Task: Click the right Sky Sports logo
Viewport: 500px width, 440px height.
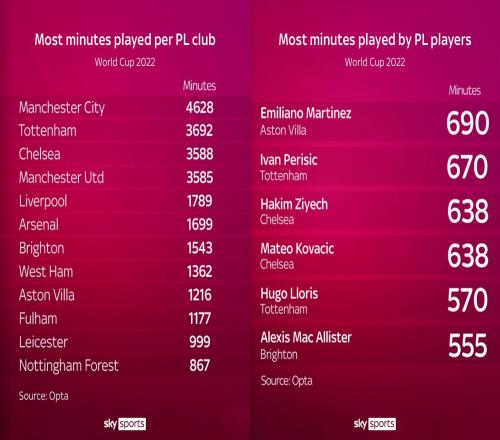Action: [375, 424]
